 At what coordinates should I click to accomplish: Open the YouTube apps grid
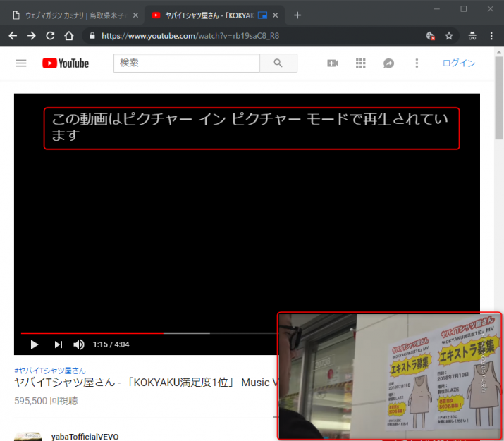361,63
